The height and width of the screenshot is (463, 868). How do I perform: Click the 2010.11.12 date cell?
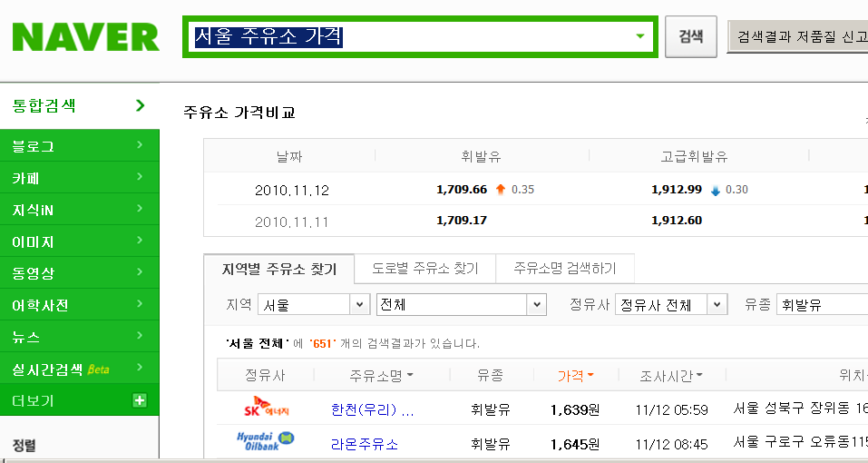[292, 191]
